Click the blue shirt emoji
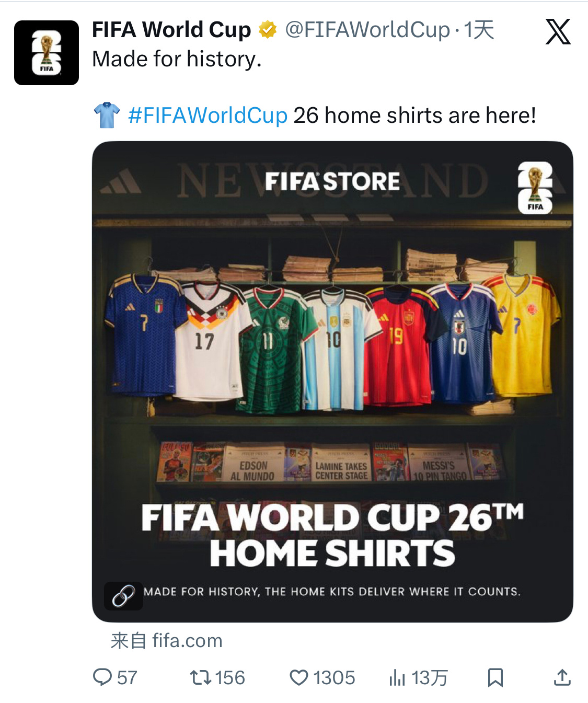 tap(107, 115)
